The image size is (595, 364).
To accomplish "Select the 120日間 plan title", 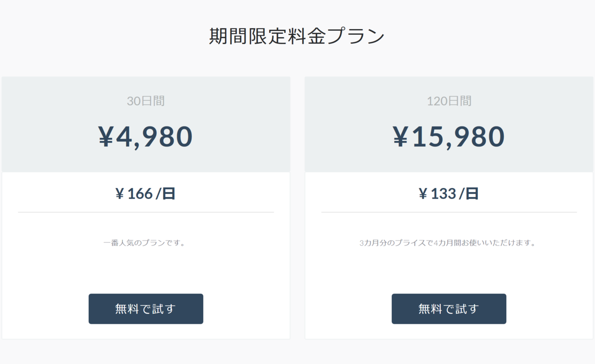I will click(449, 101).
